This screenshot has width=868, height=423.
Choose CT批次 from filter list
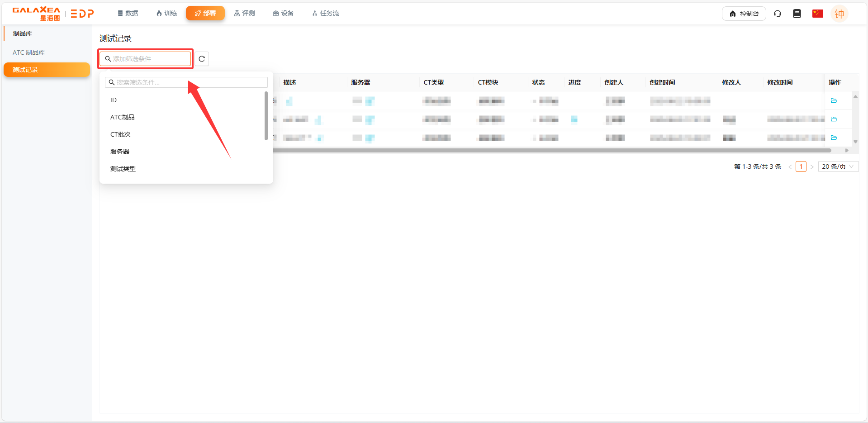(x=120, y=134)
